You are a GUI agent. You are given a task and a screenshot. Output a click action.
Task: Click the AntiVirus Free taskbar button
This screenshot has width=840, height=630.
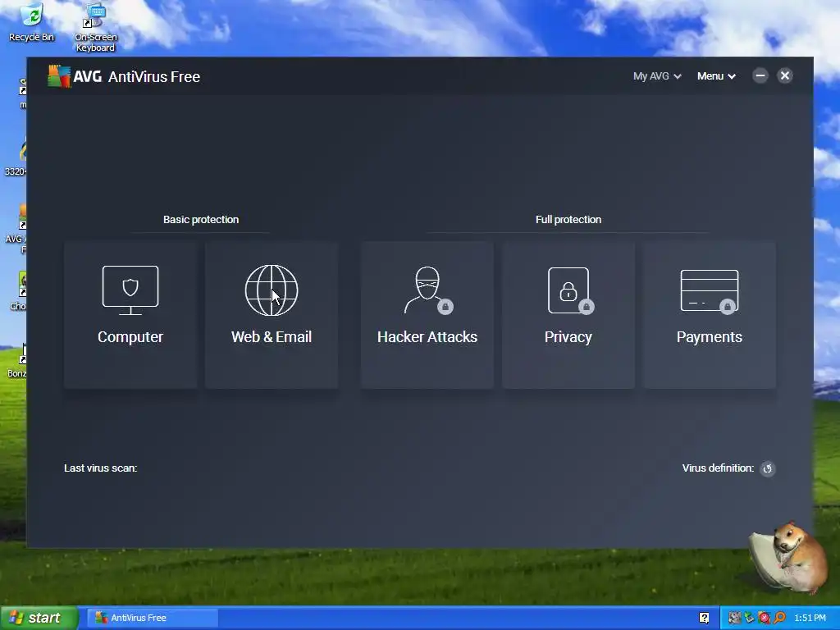tap(152, 618)
